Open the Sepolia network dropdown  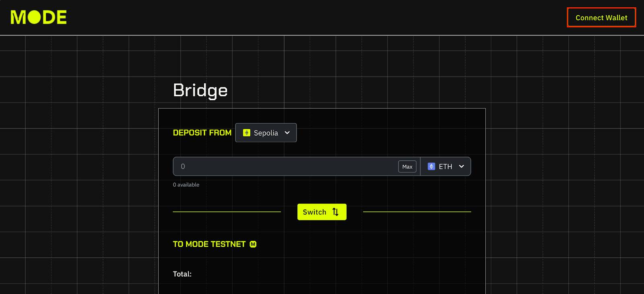[x=266, y=133]
